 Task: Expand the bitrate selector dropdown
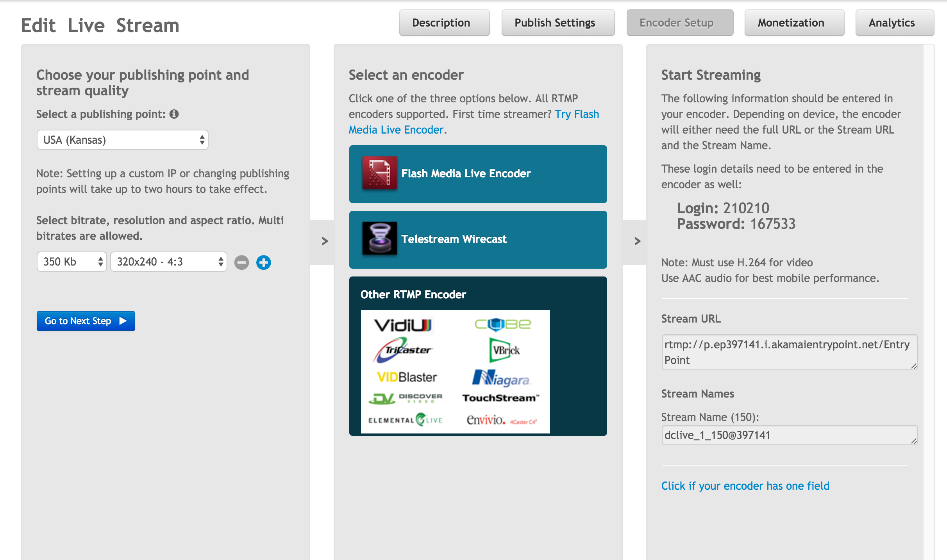pos(72,261)
